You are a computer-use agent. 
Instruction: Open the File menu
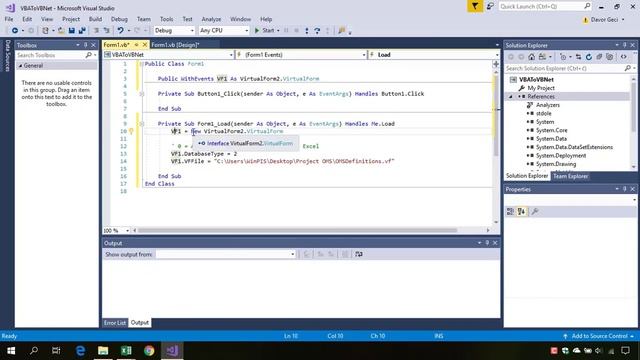pyautogui.click(x=9, y=19)
